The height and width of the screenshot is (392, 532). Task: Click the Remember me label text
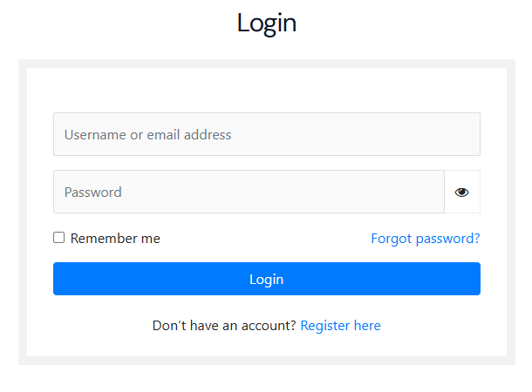point(115,239)
